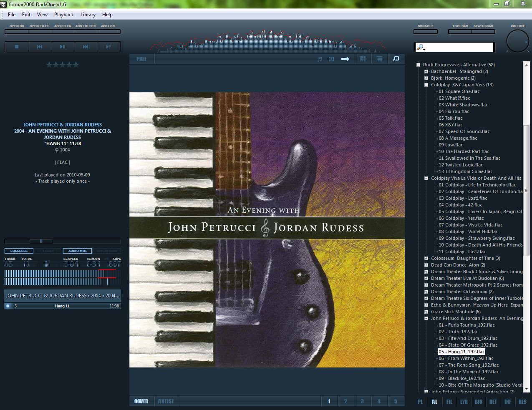Select Hang 11 row in playlist

63,306
